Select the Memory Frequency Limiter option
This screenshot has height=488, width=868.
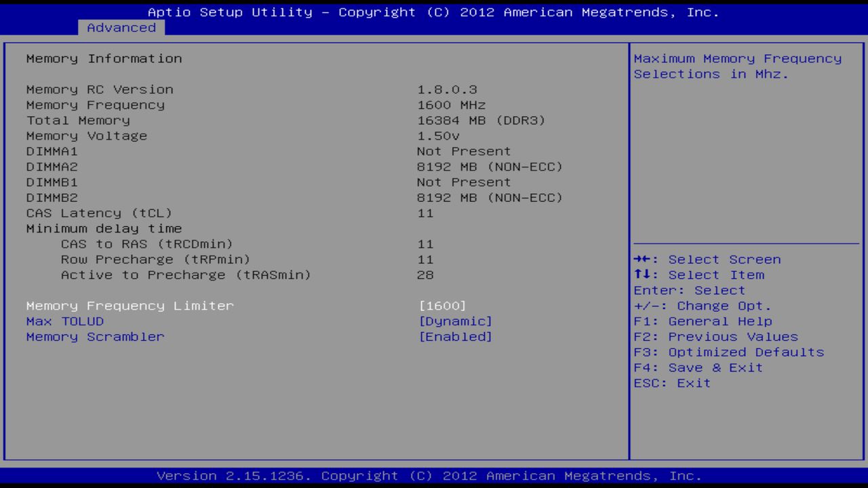pyautogui.click(x=129, y=306)
